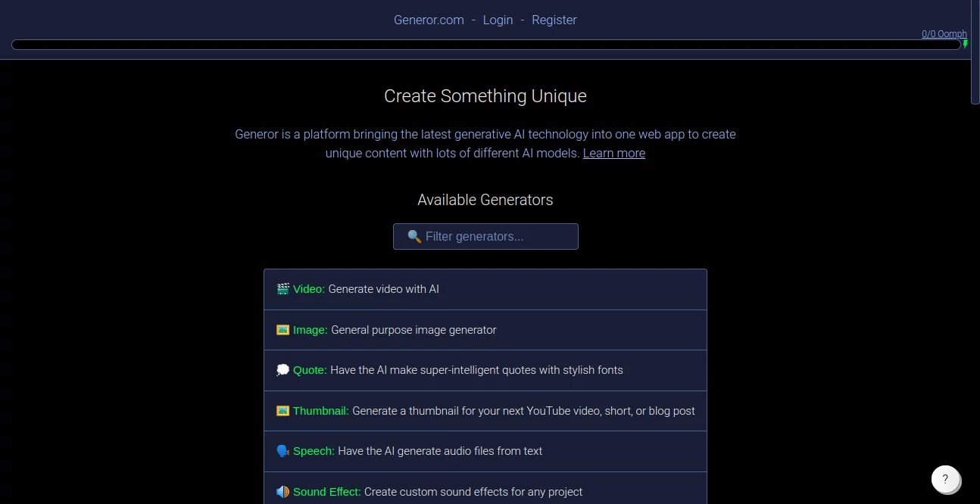Click the Register link
The width and height of the screenshot is (980, 504).
coord(554,20)
